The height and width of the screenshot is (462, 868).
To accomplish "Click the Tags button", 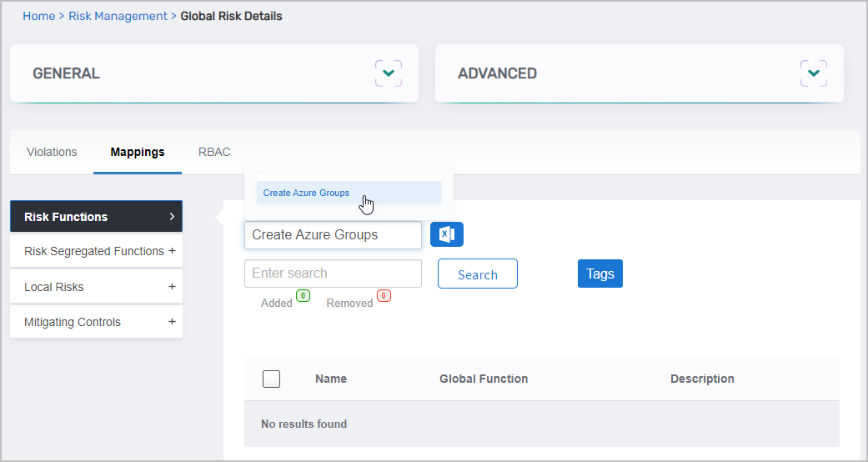I will [600, 274].
